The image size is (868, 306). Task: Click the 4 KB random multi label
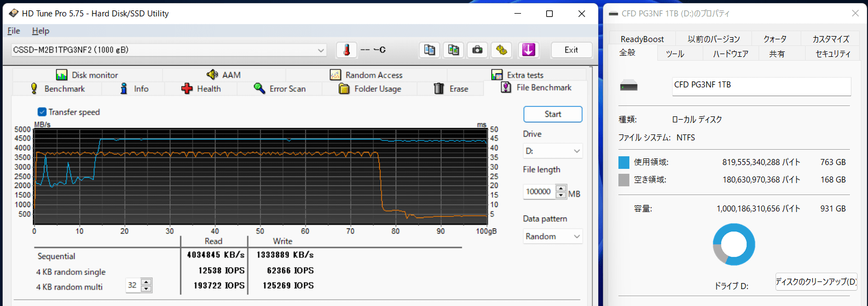pos(70,287)
